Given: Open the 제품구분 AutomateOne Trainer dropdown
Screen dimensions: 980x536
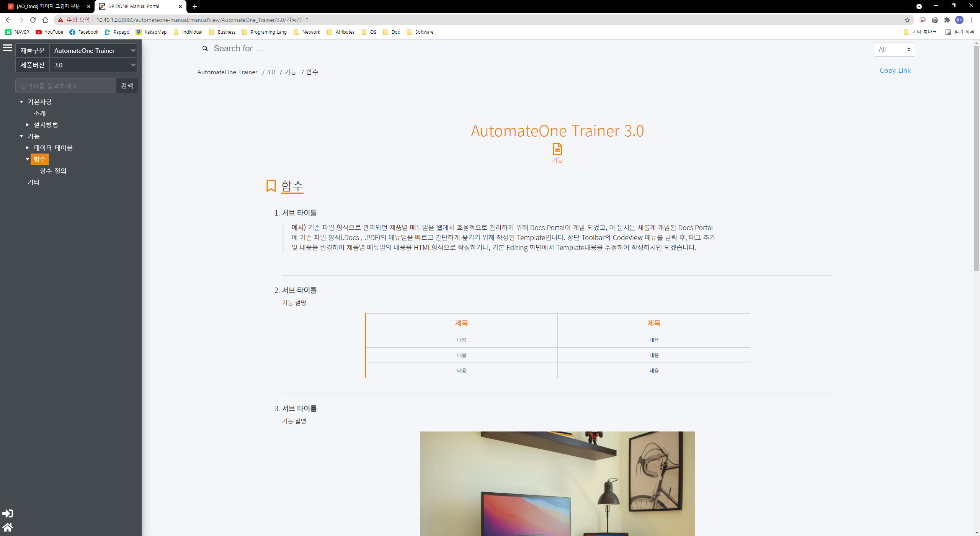Looking at the screenshot, I should click(94, 51).
